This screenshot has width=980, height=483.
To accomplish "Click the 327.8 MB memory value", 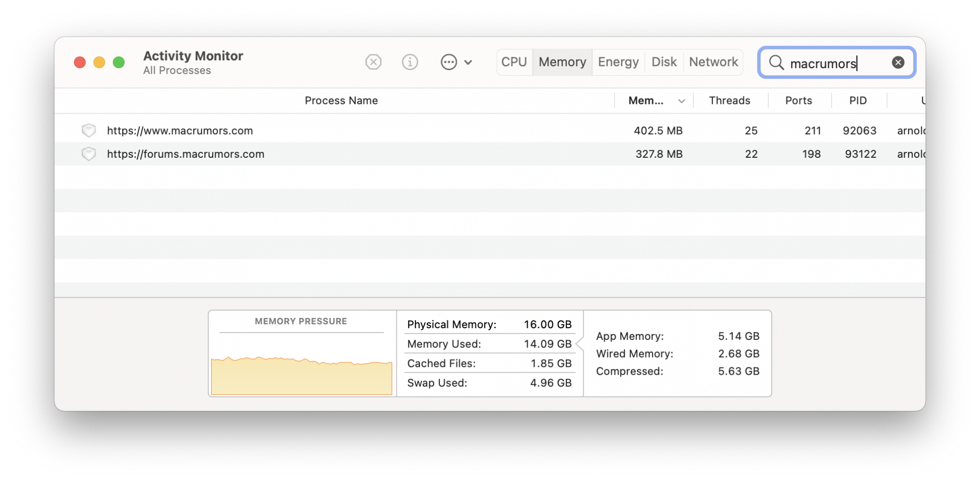I will point(659,154).
